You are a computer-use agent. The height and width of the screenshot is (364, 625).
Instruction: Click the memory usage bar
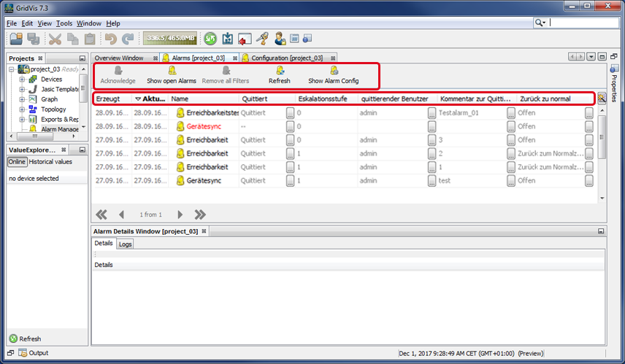(x=169, y=39)
